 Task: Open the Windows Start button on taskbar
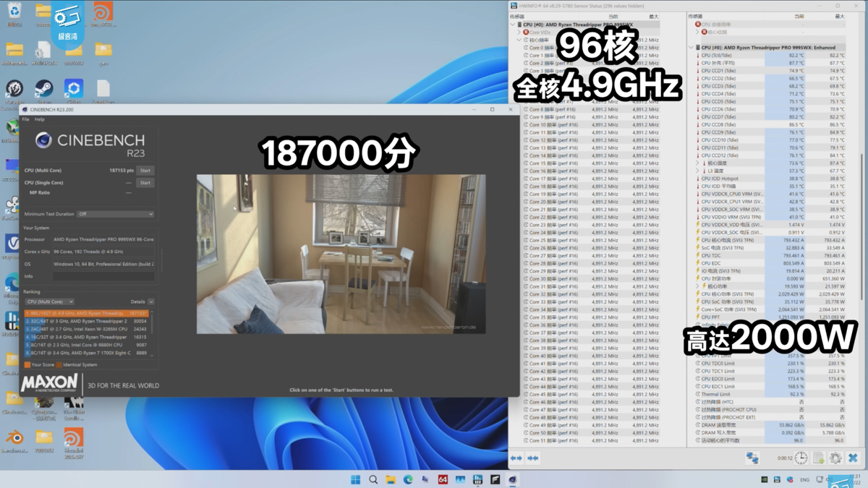coord(355,479)
